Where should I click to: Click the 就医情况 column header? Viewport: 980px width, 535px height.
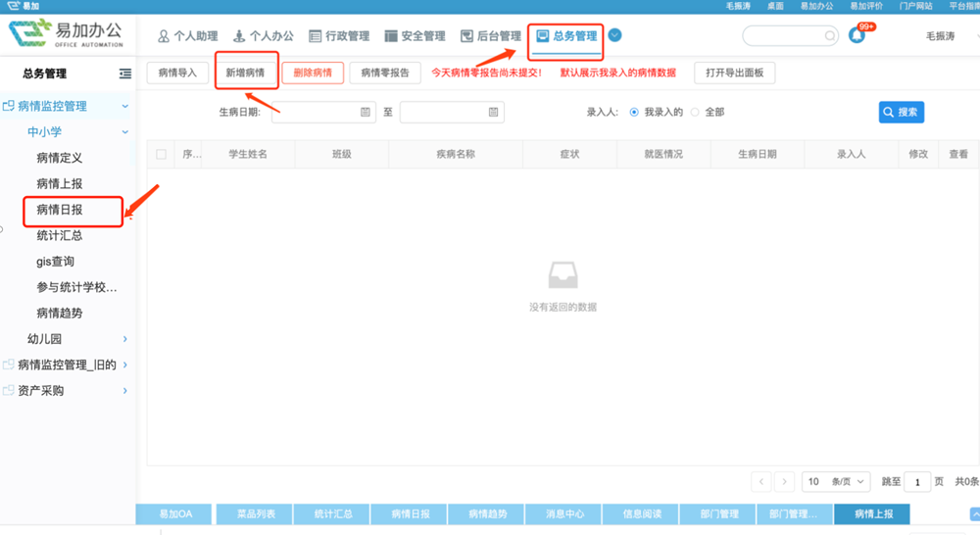pyautogui.click(x=663, y=154)
